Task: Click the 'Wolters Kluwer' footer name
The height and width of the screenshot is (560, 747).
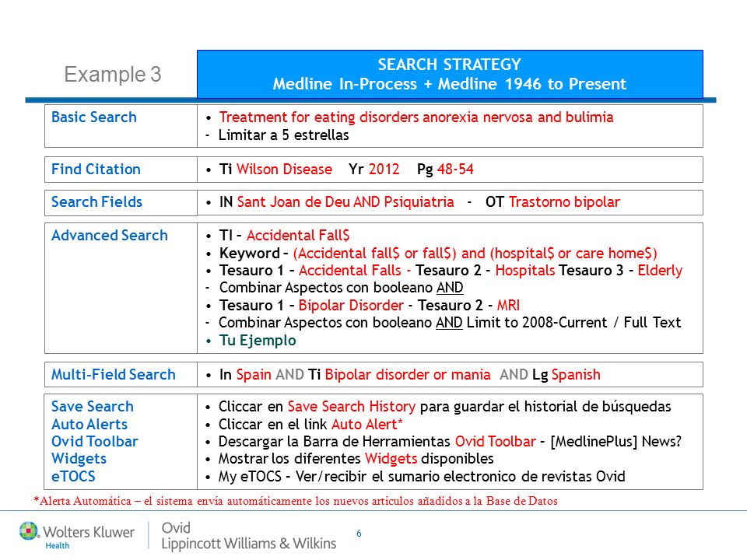Action: pyautogui.click(x=89, y=532)
